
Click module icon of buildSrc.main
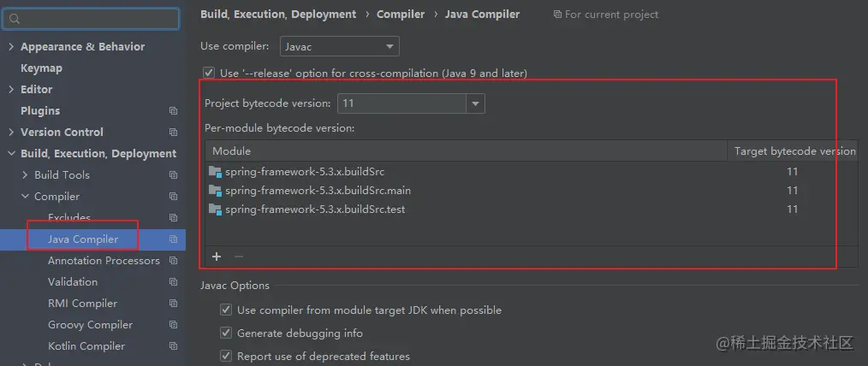(216, 191)
